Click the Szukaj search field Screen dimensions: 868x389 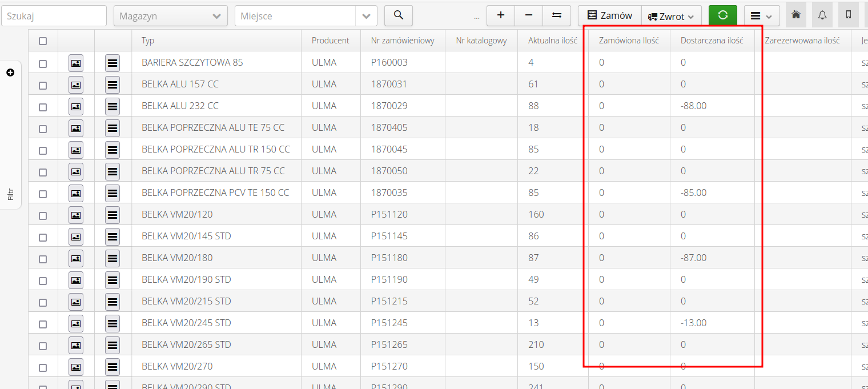coord(54,16)
